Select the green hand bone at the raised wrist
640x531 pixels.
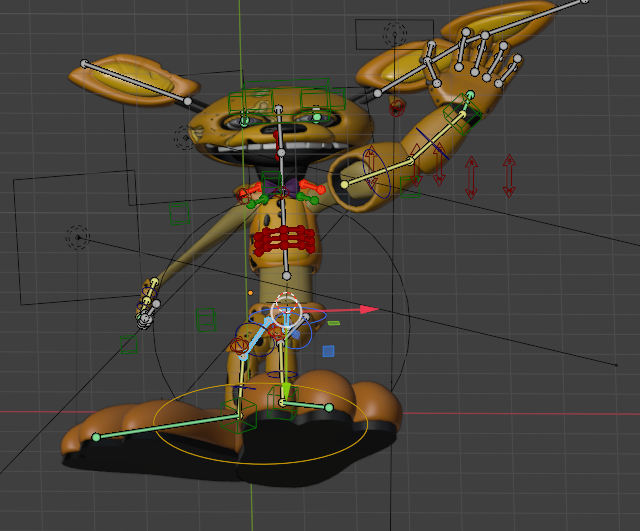coord(467,105)
